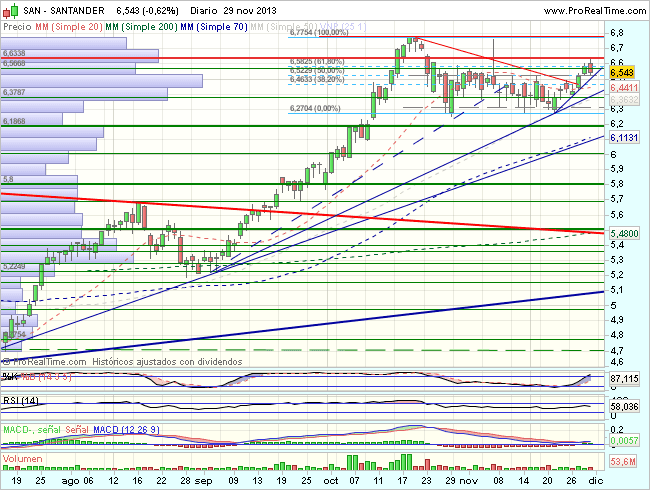Select MM (Simple 20) moving average label
This screenshot has height=490, width=650.
(69, 27)
